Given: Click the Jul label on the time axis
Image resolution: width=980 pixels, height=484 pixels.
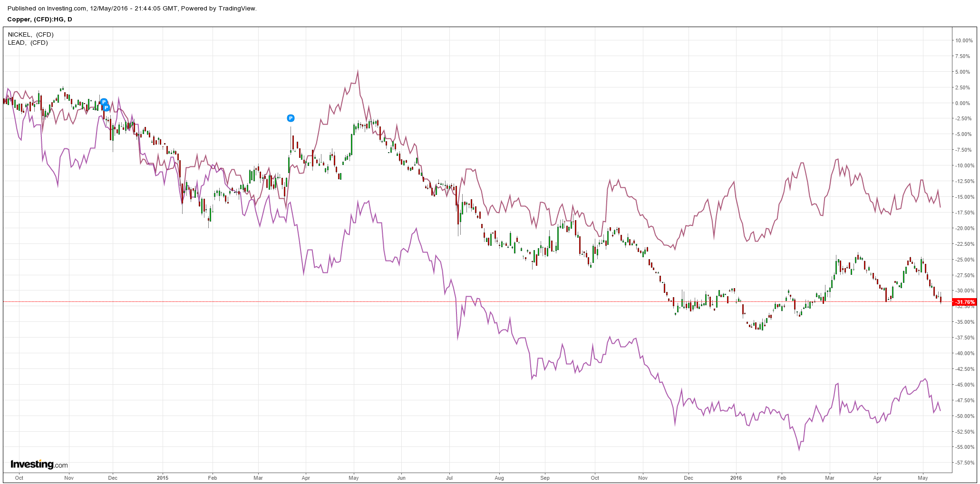Looking at the screenshot, I should click(449, 478).
